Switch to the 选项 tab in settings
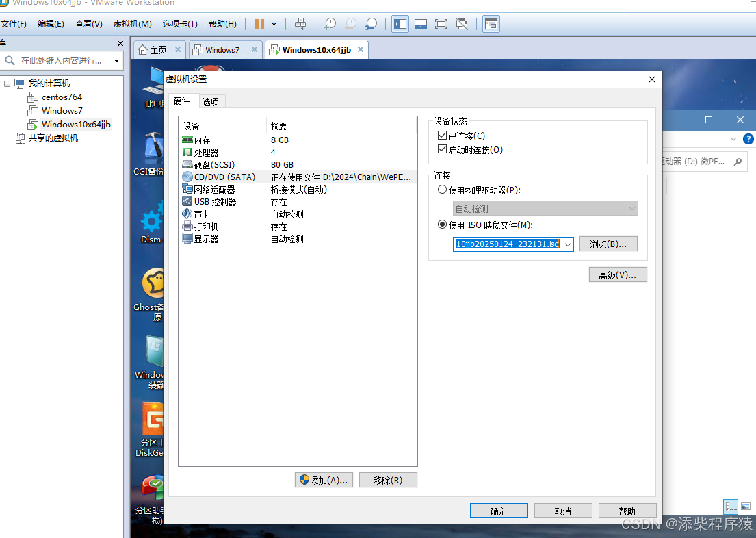 (x=211, y=102)
